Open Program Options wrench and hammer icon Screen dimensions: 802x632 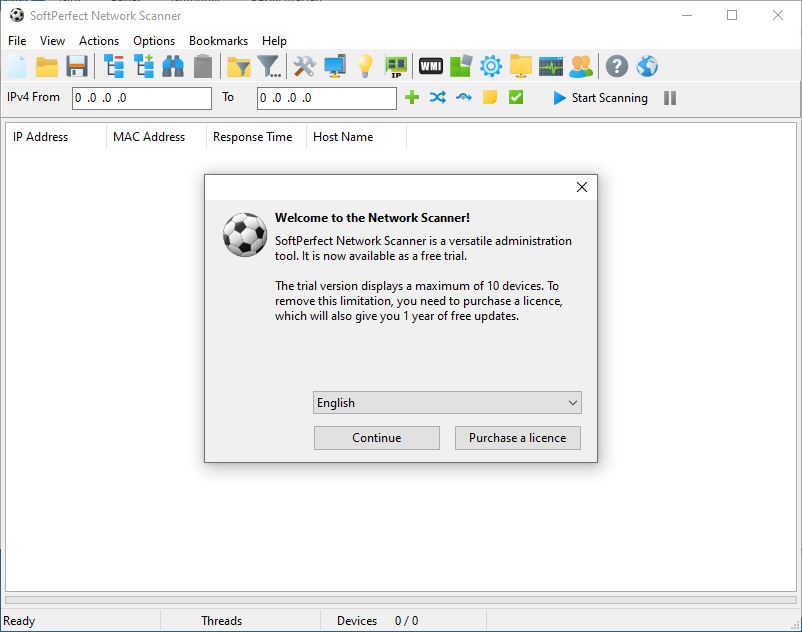(x=304, y=66)
